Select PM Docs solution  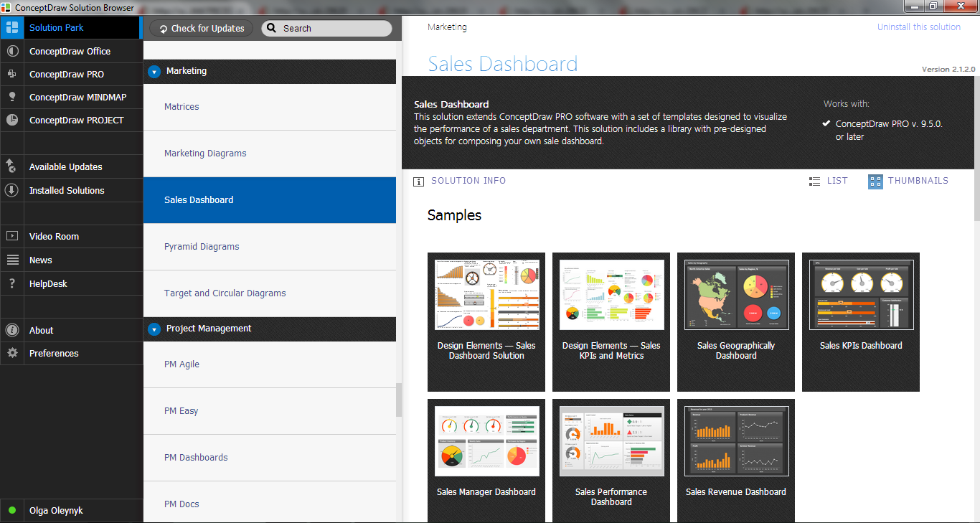tap(270, 502)
